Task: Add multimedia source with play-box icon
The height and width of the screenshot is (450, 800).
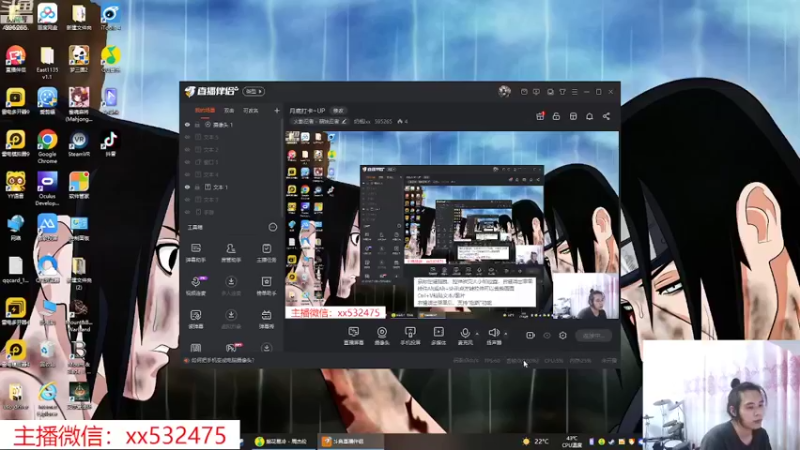Action: pyautogui.click(x=438, y=336)
